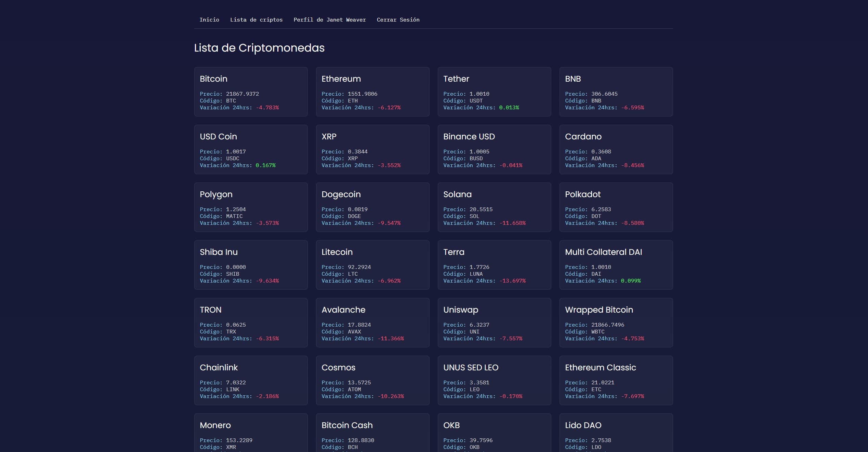The height and width of the screenshot is (452, 868).
Task: Open the Tether card
Action: point(495,92)
